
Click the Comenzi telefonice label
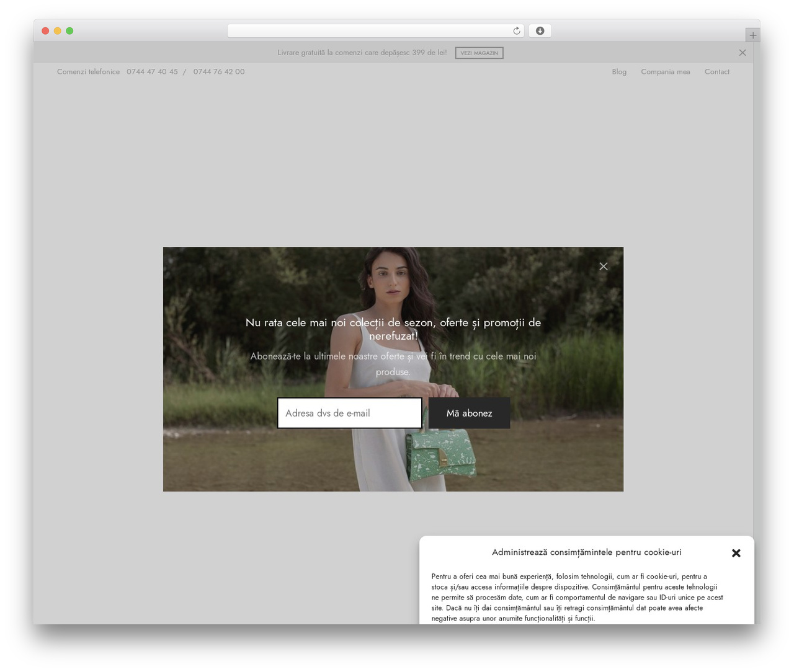tap(88, 72)
